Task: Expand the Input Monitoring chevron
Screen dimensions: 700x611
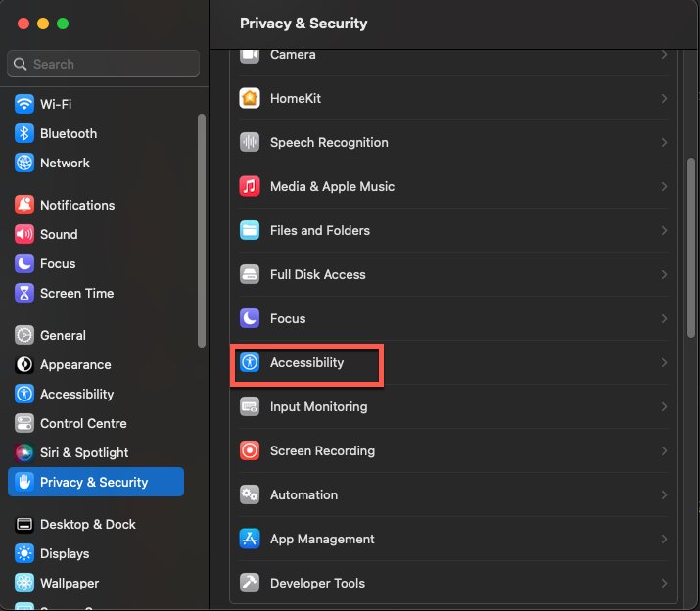Action: (x=665, y=407)
